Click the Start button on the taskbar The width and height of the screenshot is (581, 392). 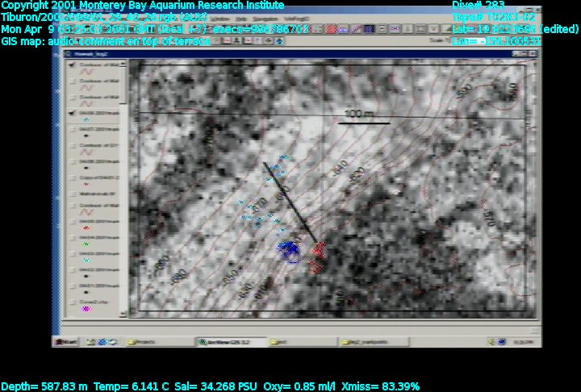[x=67, y=341]
